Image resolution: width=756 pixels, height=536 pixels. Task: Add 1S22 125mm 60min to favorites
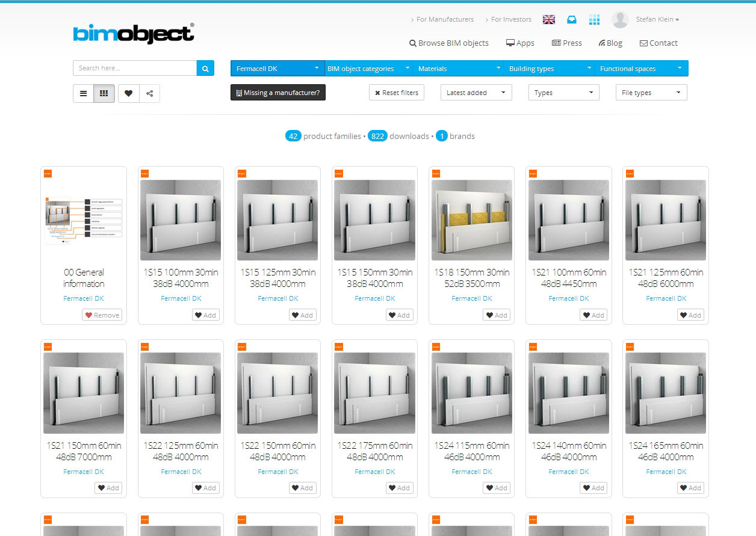pyautogui.click(x=205, y=488)
